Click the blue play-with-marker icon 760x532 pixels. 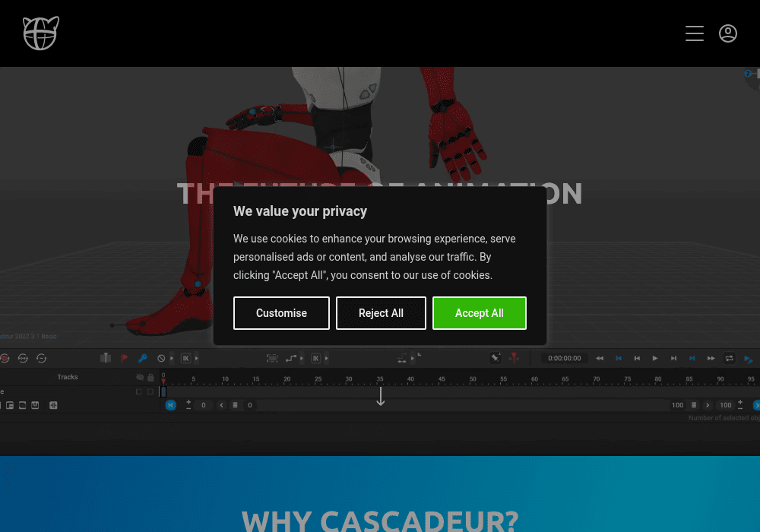pyautogui.click(x=748, y=359)
